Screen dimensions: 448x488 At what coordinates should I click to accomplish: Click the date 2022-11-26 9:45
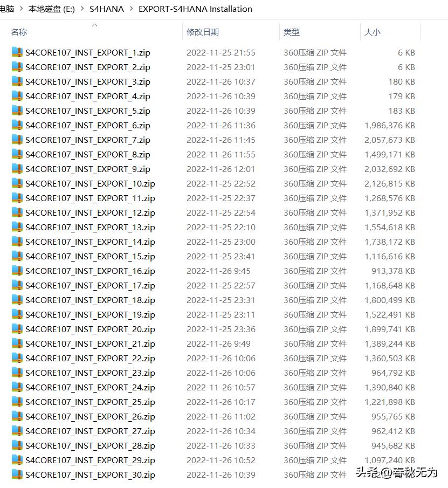click(218, 271)
